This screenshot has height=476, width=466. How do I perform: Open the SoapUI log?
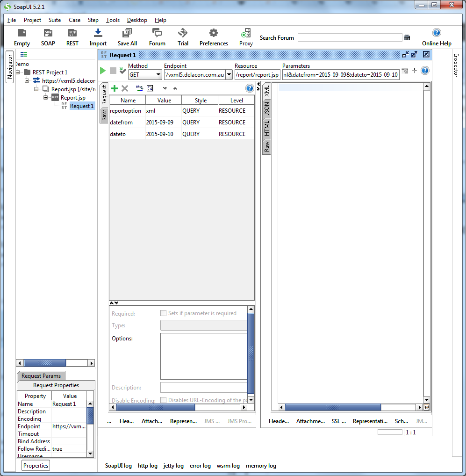pos(118,466)
